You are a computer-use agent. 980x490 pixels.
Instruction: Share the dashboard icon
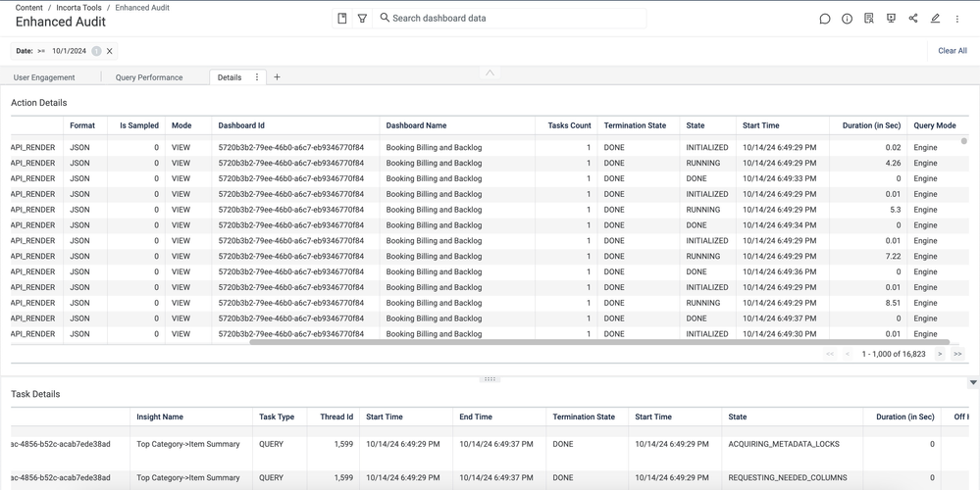pyautogui.click(x=913, y=18)
